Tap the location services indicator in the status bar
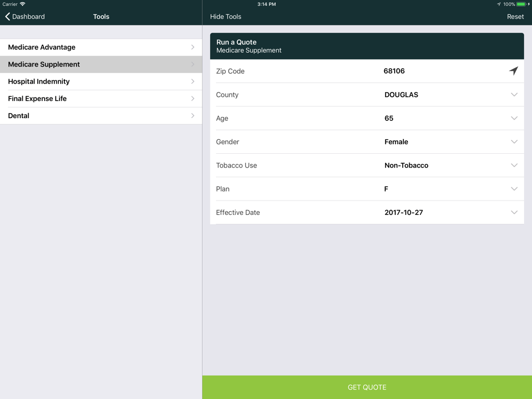 [499, 4]
